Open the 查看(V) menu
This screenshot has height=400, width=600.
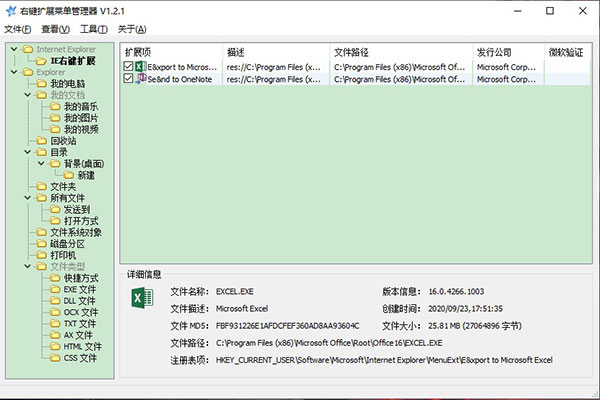[x=55, y=29]
